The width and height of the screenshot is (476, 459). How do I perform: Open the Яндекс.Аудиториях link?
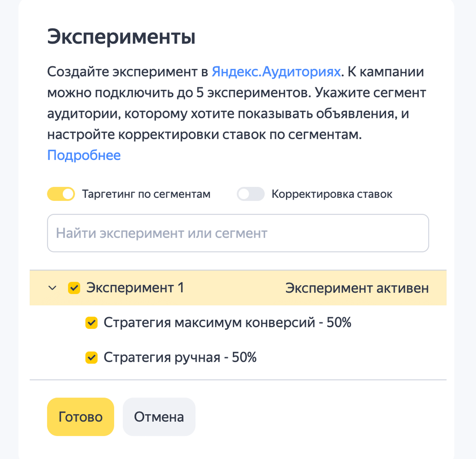276,72
